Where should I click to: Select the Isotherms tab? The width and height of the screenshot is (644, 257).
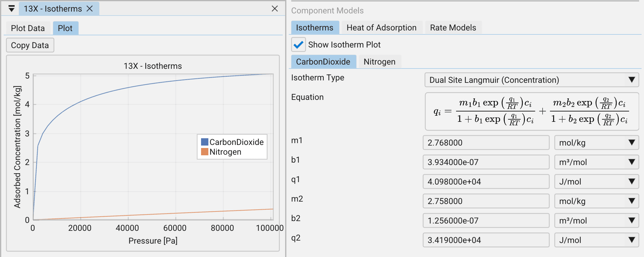pos(315,28)
